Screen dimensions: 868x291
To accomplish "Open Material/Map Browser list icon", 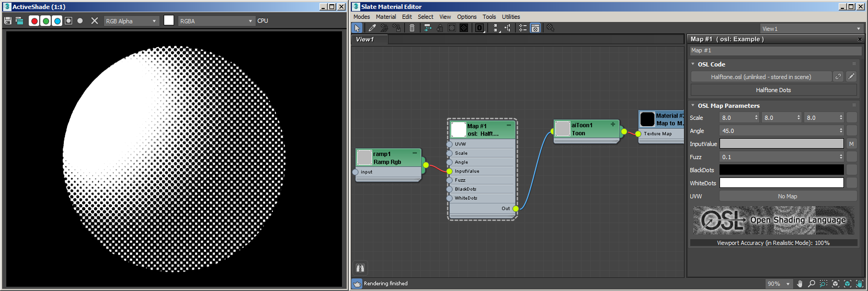I will coord(523,28).
